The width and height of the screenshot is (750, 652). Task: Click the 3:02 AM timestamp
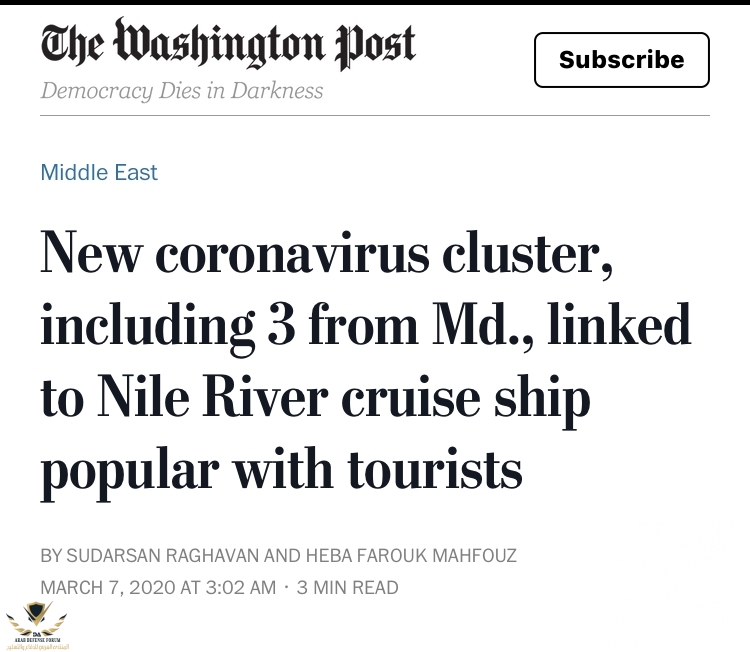pyautogui.click(x=241, y=587)
